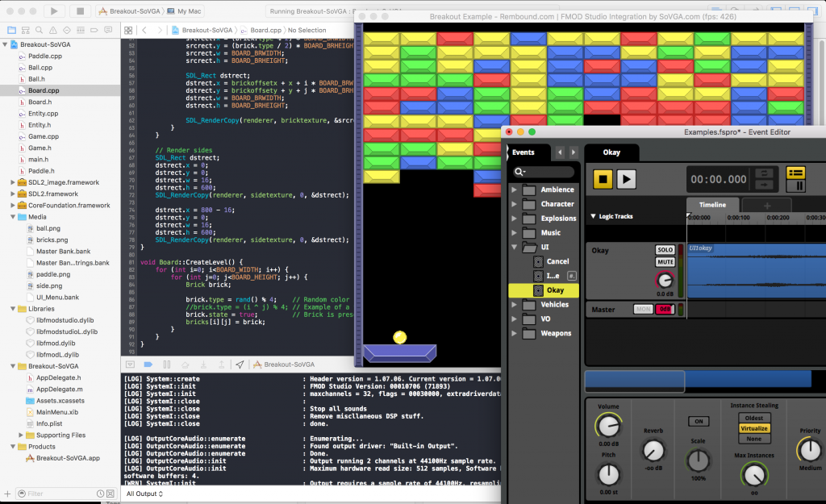Select the Events browser tab
Viewport: 826px width, 504px height.
pos(524,152)
